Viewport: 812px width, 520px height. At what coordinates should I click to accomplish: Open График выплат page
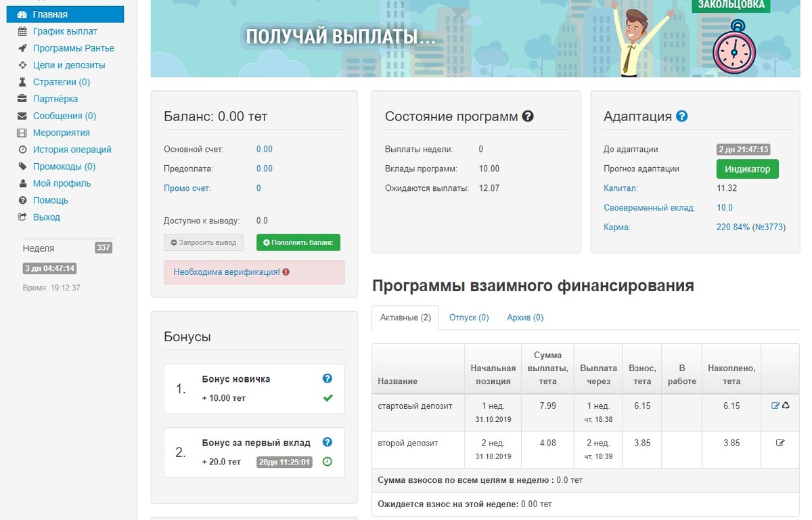tap(65, 31)
